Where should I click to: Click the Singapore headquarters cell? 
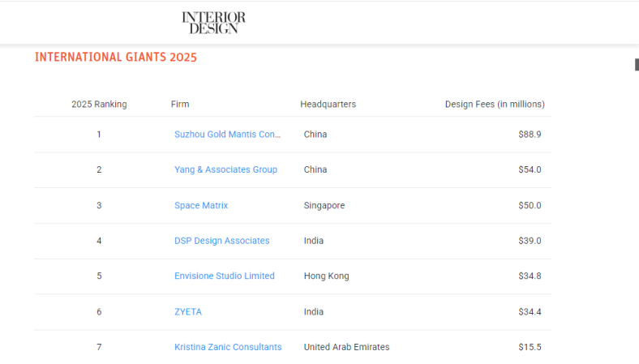[324, 205]
